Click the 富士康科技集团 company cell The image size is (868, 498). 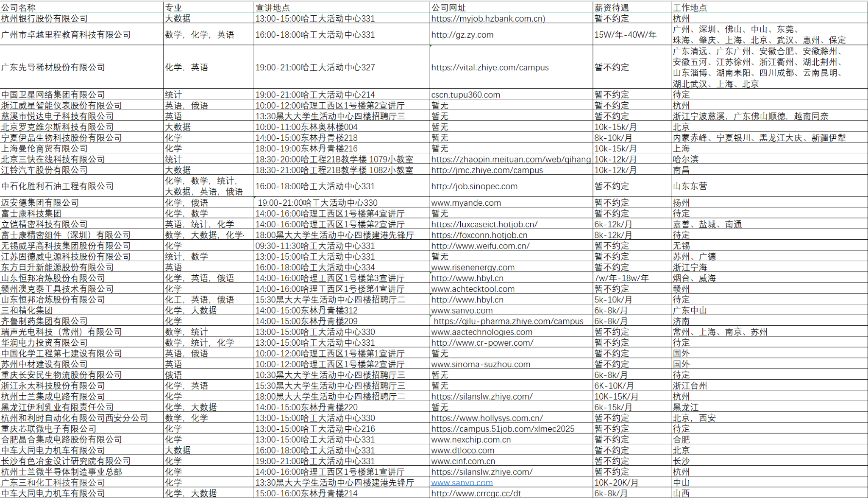(x=31, y=213)
